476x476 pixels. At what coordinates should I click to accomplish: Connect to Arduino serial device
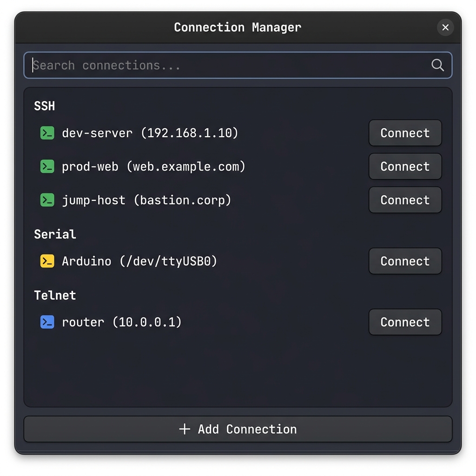tap(405, 261)
